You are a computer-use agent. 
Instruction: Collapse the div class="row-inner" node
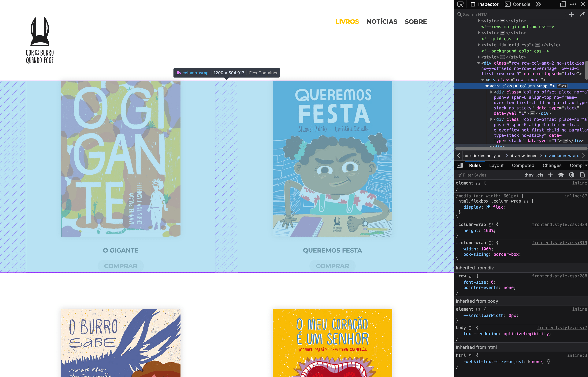[483, 80]
